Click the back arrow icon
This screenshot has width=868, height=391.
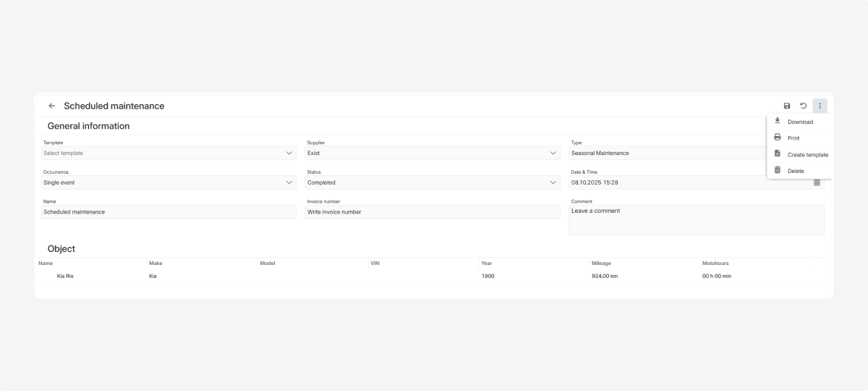[51, 106]
